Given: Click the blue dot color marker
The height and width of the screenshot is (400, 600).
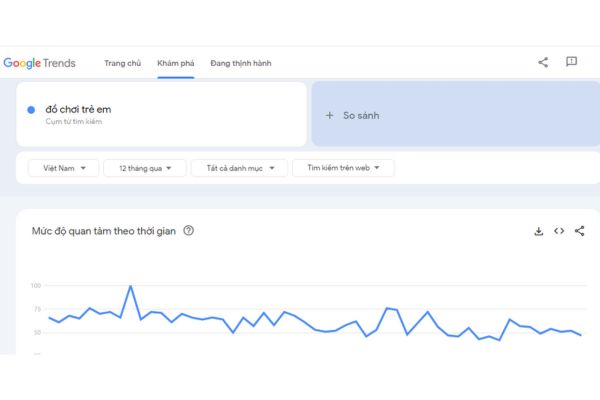Looking at the screenshot, I should point(32,109).
